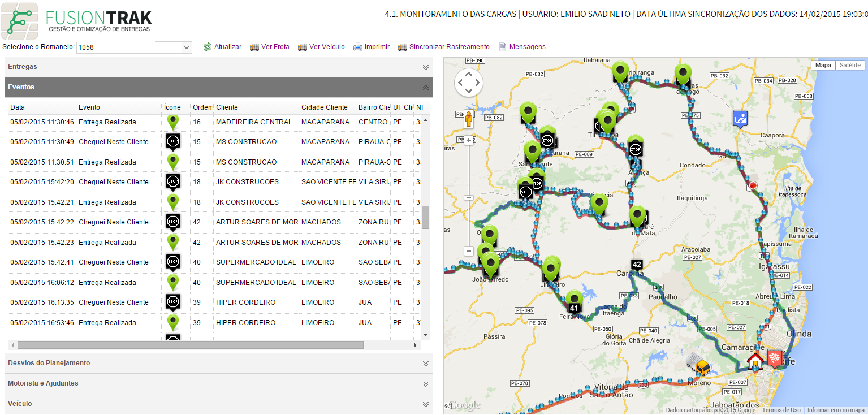Click the green pin in SUPERMERCADO IDEAL delivery row

click(x=173, y=282)
